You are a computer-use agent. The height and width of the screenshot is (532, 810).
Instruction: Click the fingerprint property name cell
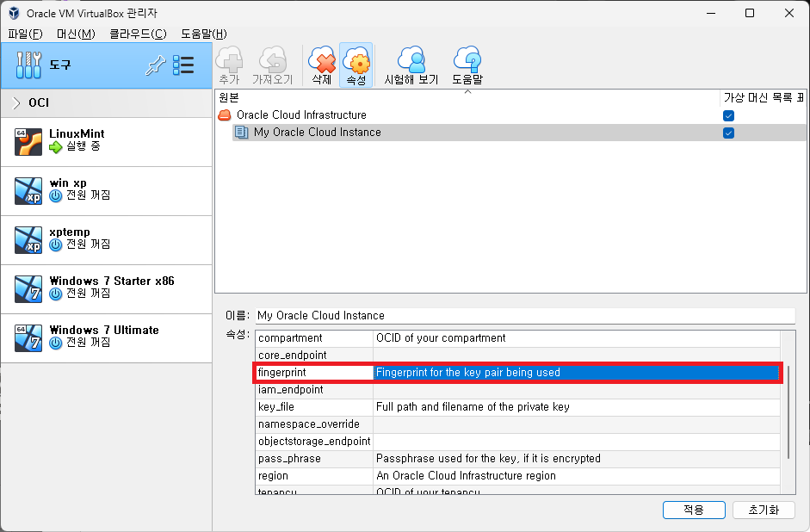(x=314, y=373)
